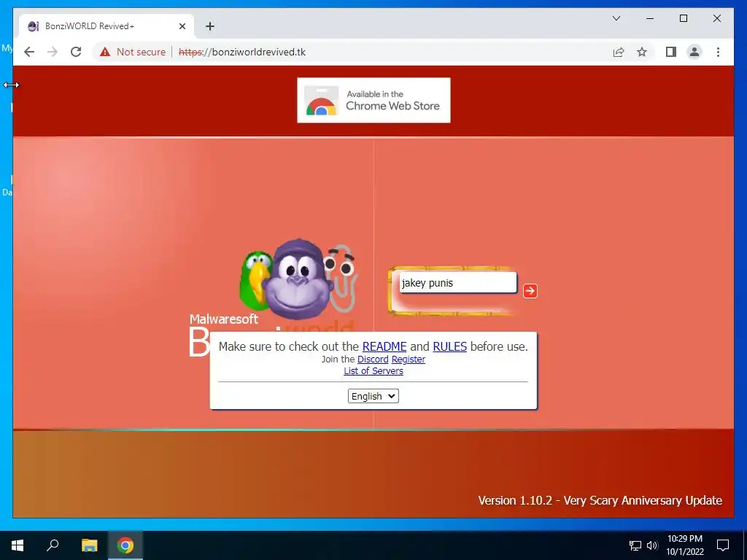
Task: Click the nickname field with jakey punis
Action: (458, 283)
